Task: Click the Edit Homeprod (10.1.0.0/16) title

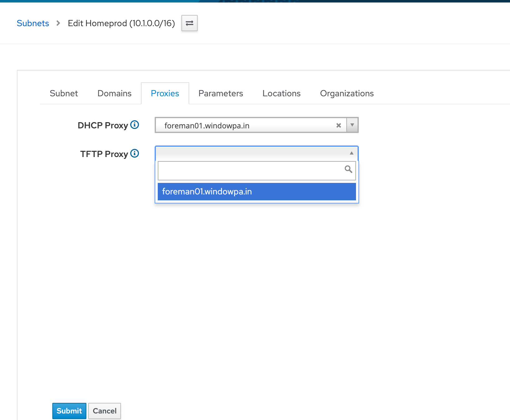Action: click(x=121, y=23)
